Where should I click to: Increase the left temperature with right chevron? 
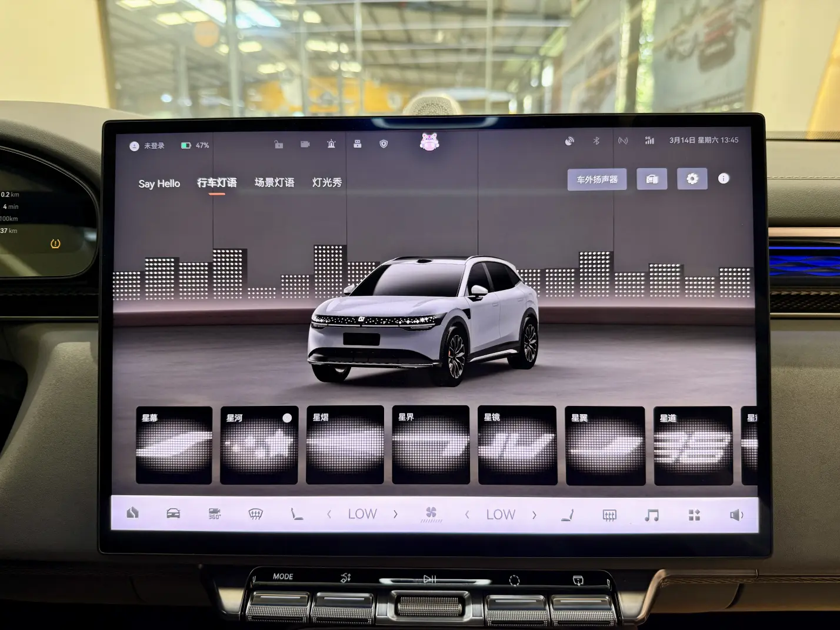tap(395, 514)
